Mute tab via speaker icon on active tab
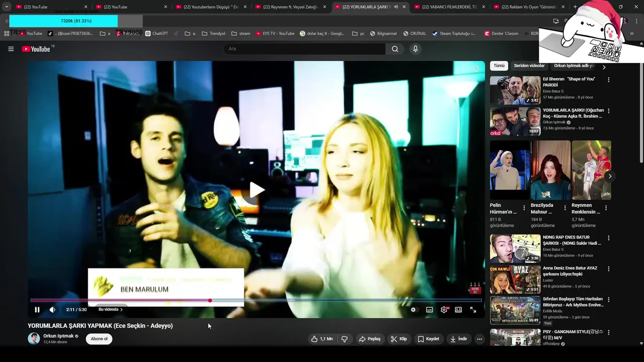 [x=396, y=7]
